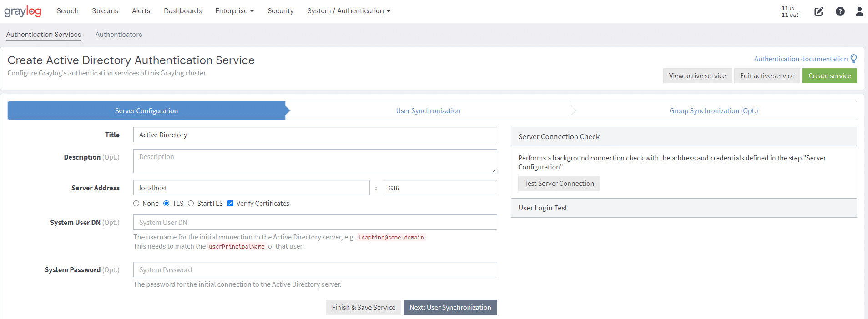Screen dimensions: 868x319
Task: Click the documentation lightbulb icon
Action: pyautogui.click(x=853, y=59)
